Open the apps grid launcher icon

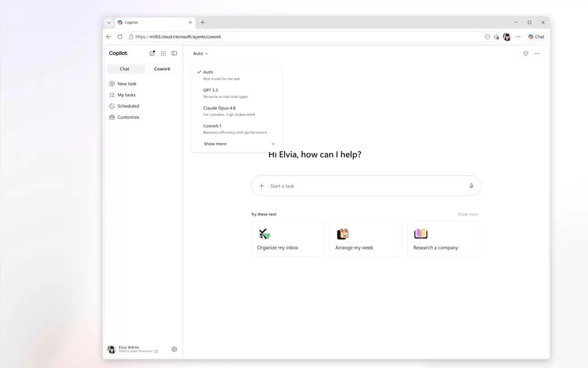pyautogui.click(x=163, y=53)
